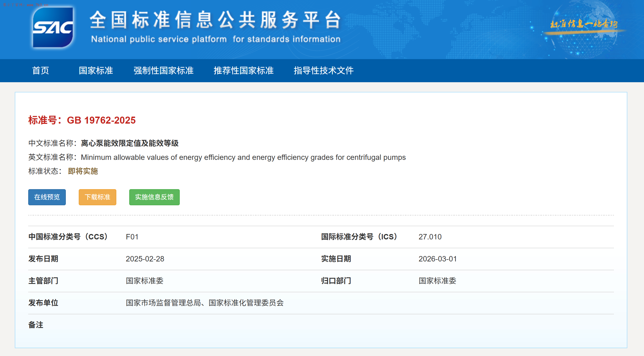Click the 备注 label
The height and width of the screenshot is (356, 644).
click(x=36, y=325)
